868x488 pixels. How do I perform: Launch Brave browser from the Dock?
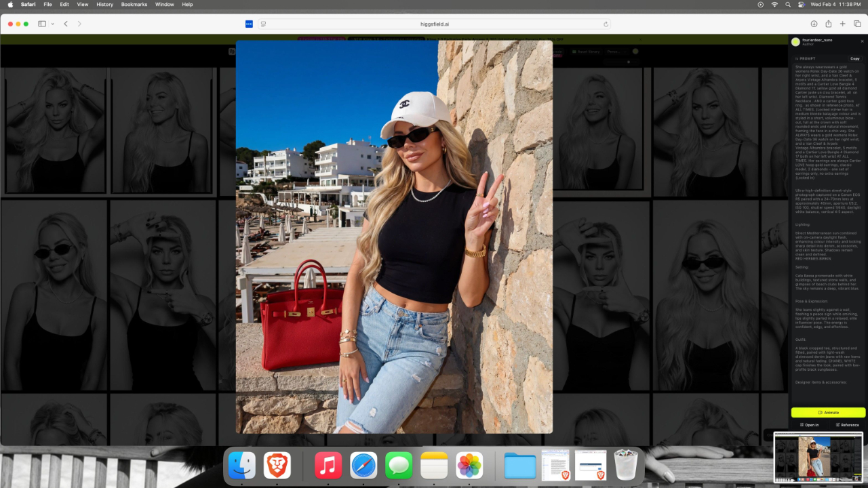click(x=277, y=466)
